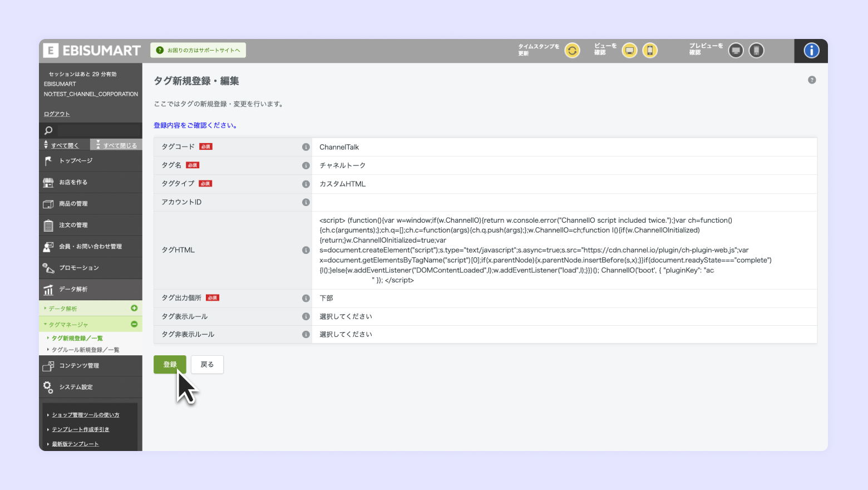Click the ChannelTalk tag code value
The image size is (868, 490).
coord(339,147)
